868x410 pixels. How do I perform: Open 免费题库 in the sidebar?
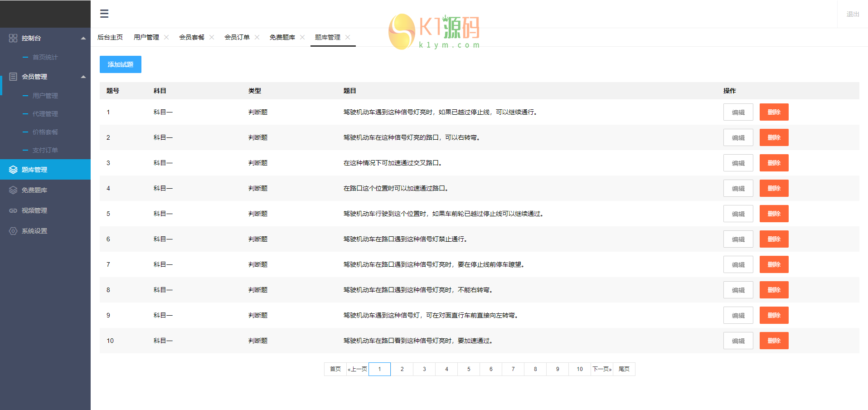pyautogui.click(x=34, y=190)
